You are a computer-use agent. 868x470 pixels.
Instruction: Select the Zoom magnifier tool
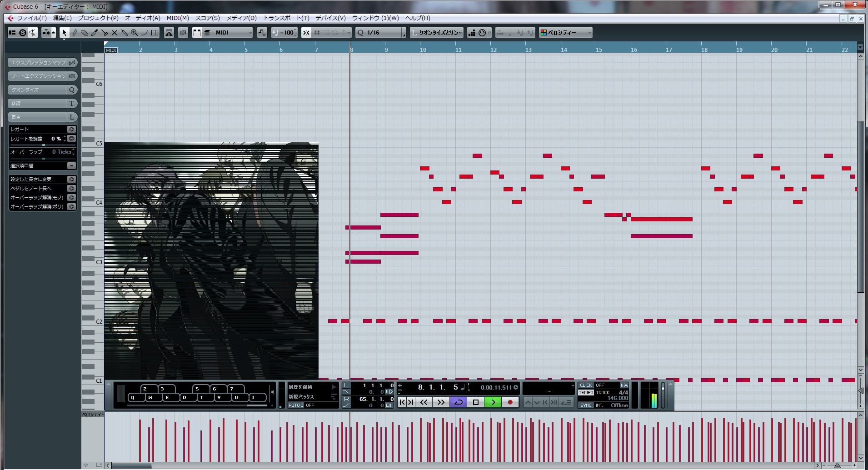pyautogui.click(x=135, y=33)
